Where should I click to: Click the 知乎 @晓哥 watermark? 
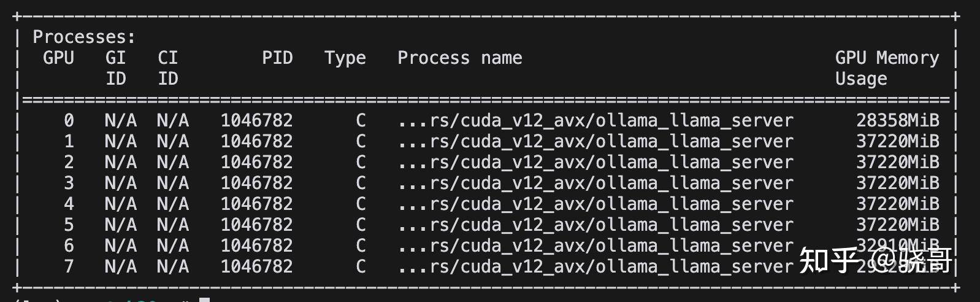point(876,260)
